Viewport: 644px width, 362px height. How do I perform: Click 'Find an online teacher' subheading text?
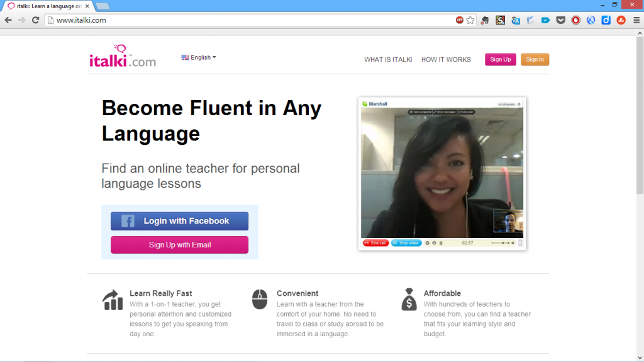201,176
